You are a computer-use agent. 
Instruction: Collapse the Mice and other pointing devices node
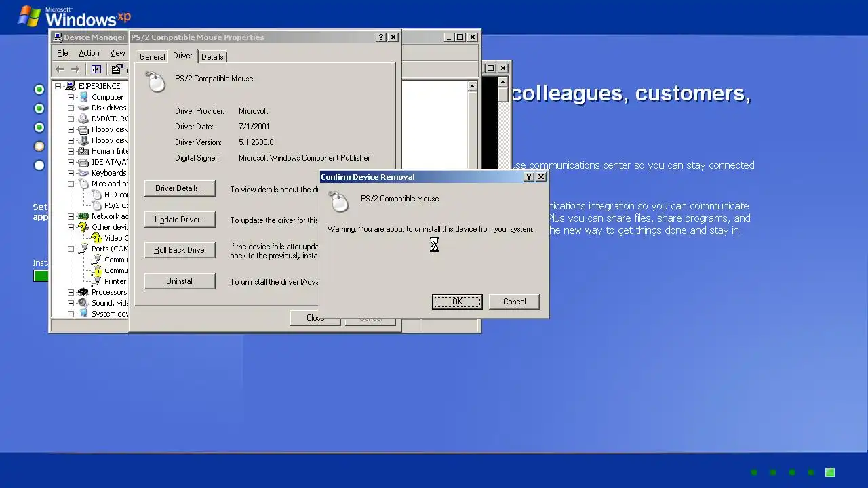pyautogui.click(x=71, y=184)
